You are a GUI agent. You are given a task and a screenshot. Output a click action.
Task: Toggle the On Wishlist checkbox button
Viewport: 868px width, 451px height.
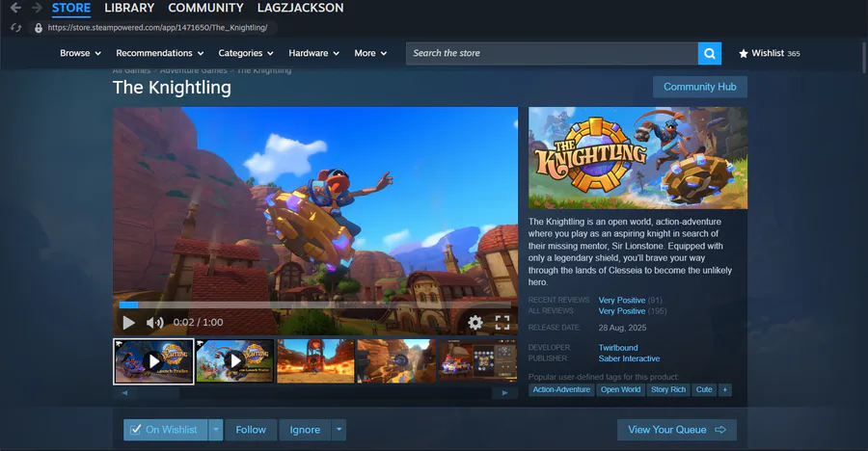tap(166, 430)
